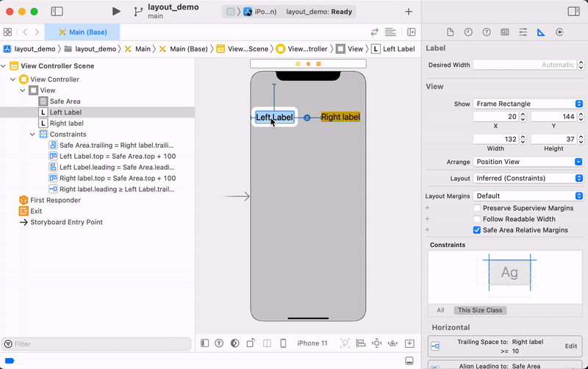The height and width of the screenshot is (369, 588).
Task: Open Resolve Auto Layout Issues menu
Action: [x=392, y=343]
